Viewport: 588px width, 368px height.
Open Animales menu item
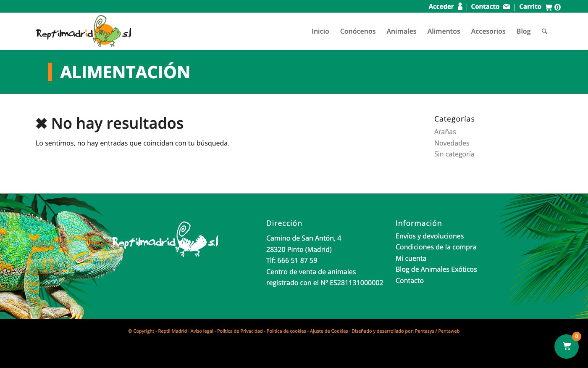tap(402, 31)
